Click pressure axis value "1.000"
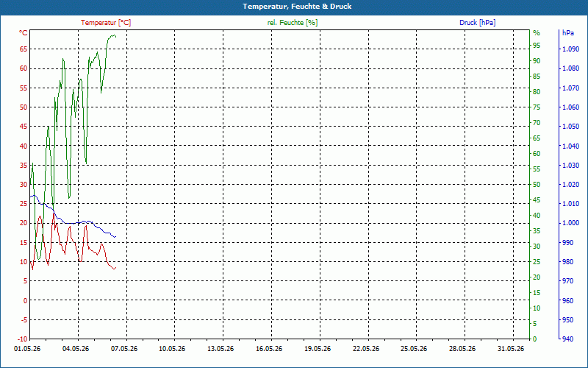This screenshot has height=368, width=588. (x=570, y=223)
